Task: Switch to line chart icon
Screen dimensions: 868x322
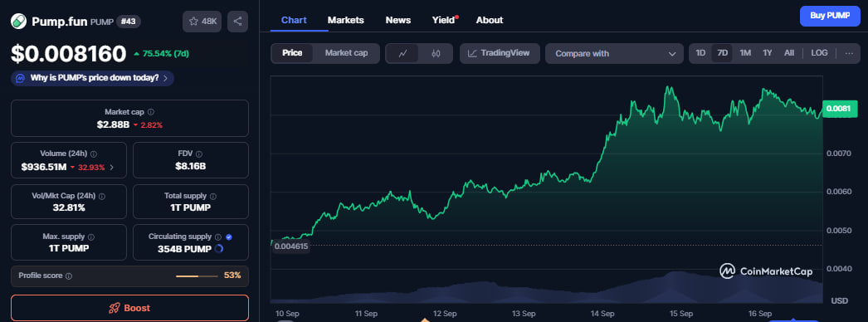Action: click(403, 54)
